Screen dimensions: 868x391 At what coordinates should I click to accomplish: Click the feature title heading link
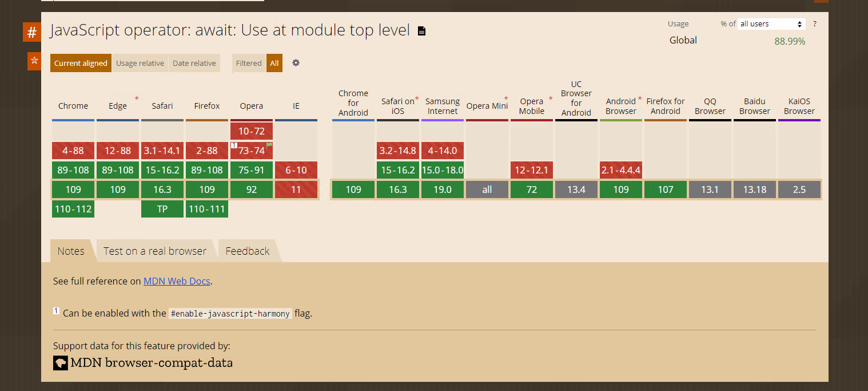tap(230, 30)
